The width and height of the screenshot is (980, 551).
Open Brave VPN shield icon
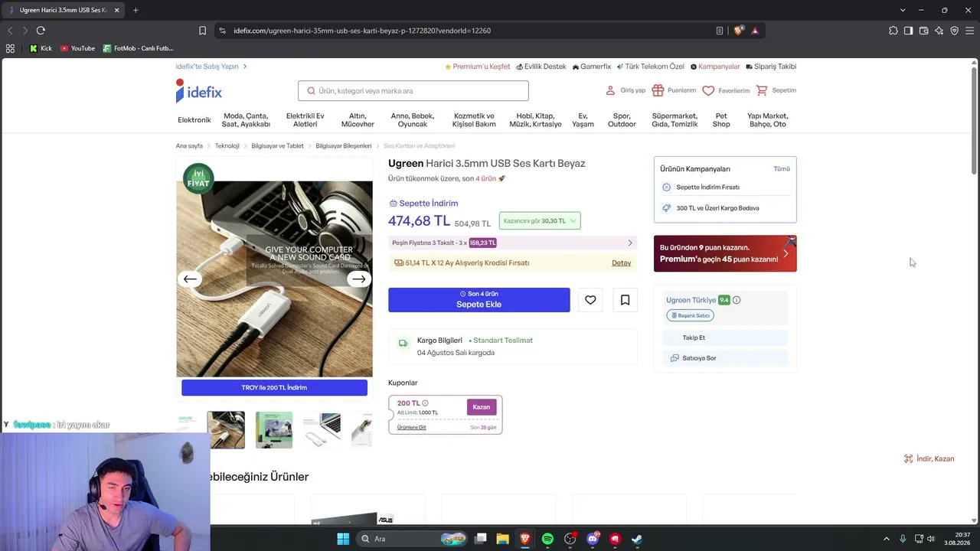point(954,31)
